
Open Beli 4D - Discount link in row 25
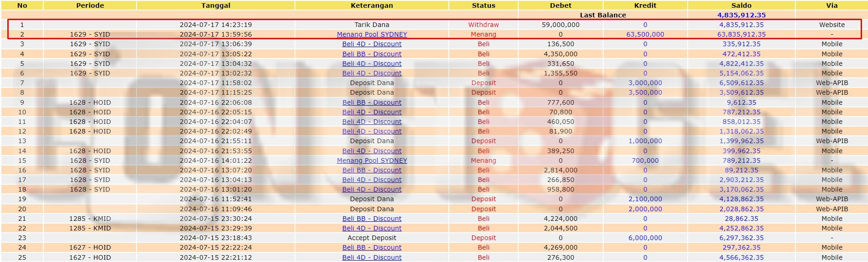tap(372, 257)
